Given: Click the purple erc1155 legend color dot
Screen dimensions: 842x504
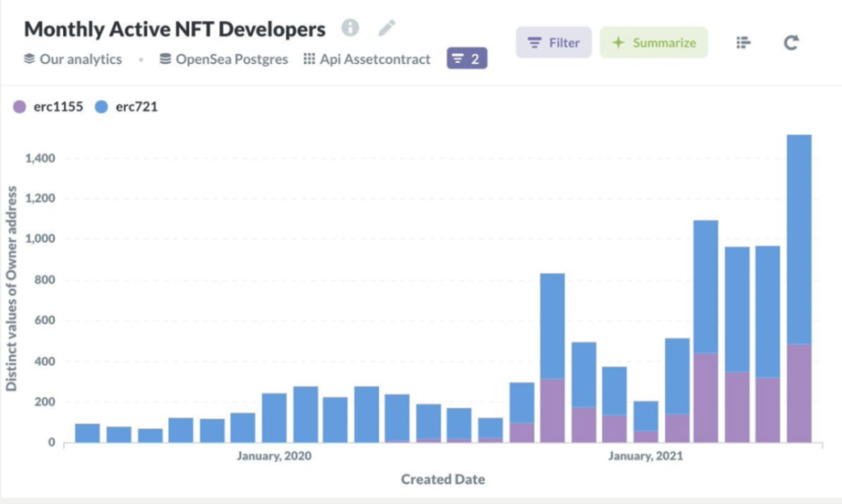Looking at the screenshot, I should [20, 108].
